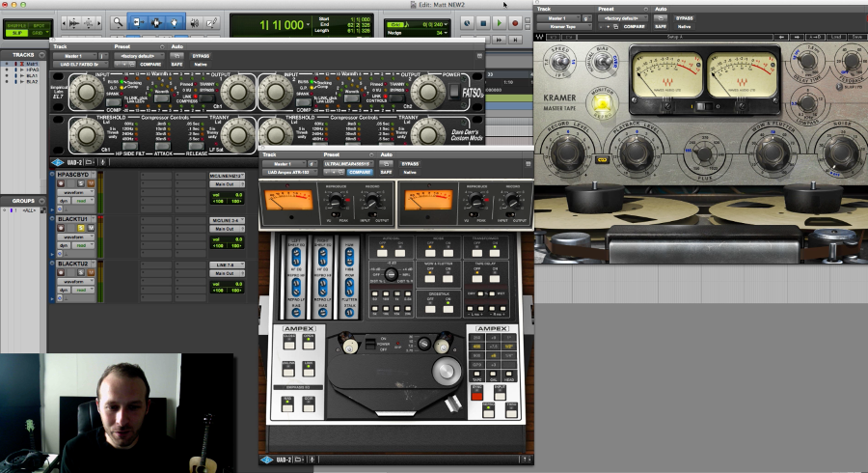Click the Stop transport button

tap(483, 23)
